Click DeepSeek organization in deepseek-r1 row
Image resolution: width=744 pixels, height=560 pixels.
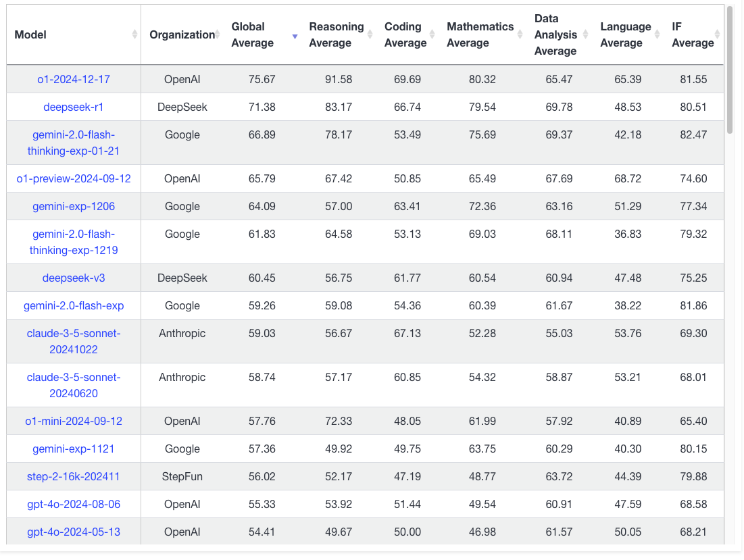tap(182, 107)
